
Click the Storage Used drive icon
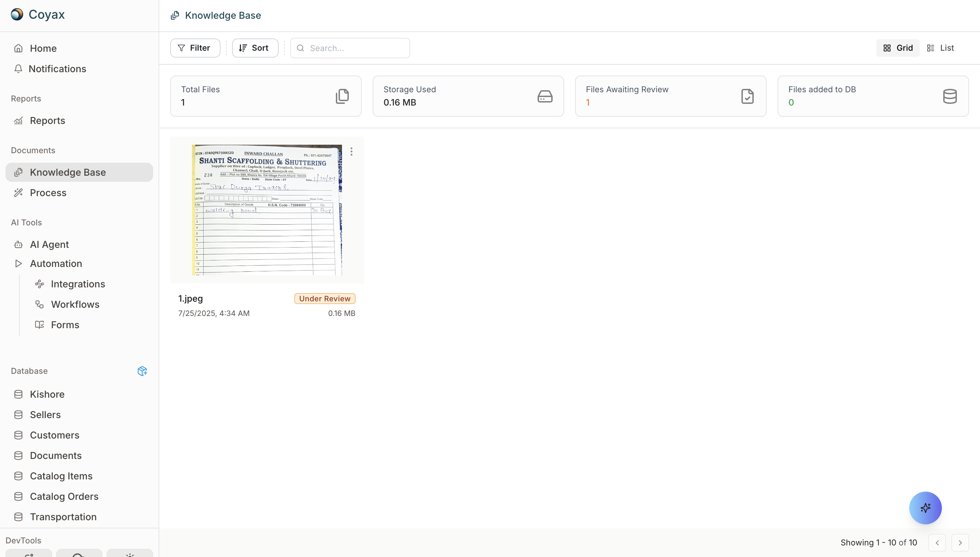[x=545, y=96]
